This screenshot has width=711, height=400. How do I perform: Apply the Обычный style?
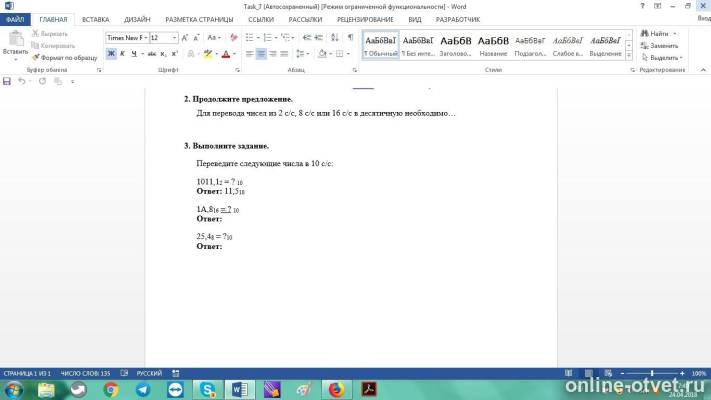click(381, 45)
